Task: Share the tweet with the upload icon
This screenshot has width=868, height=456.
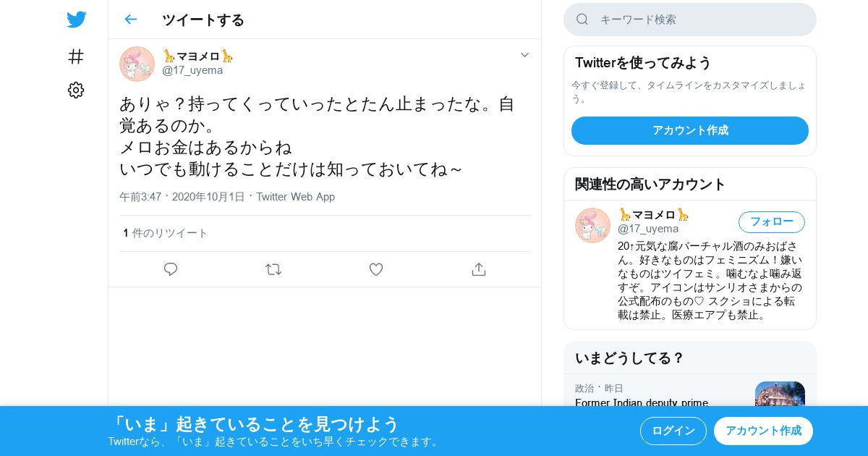Action: 478,269
